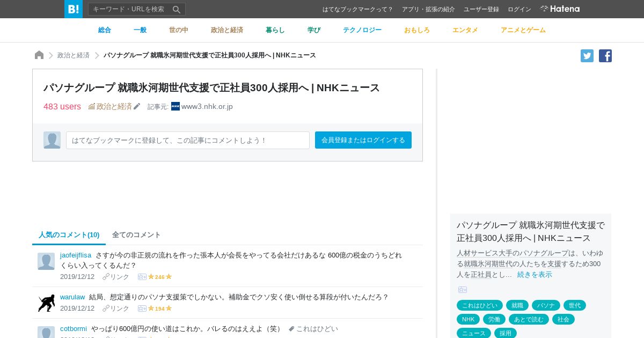Select the 労働 tag pill
The height and width of the screenshot is (338, 644).
click(x=494, y=319)
